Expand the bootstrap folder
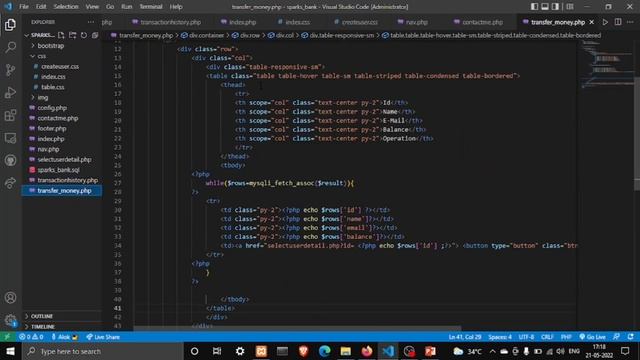The image size is (640, 360). click(x=51, y=46)
